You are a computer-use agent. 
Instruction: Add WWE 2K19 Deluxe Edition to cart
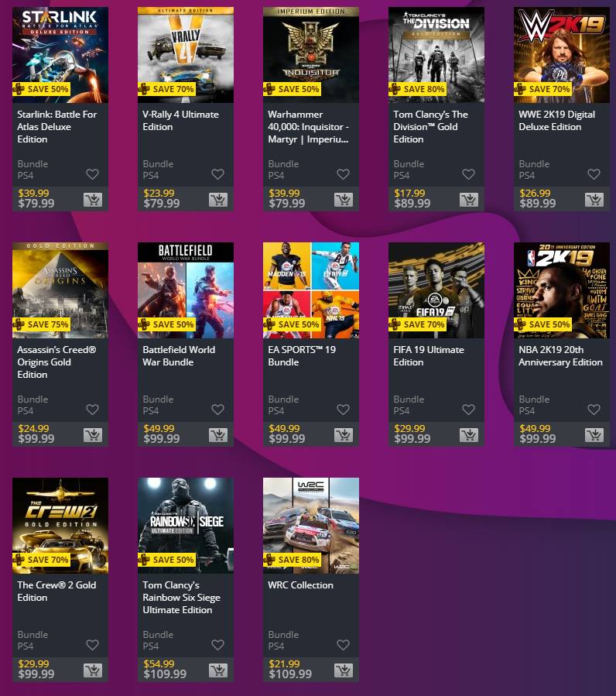click(x=594, y=200)
